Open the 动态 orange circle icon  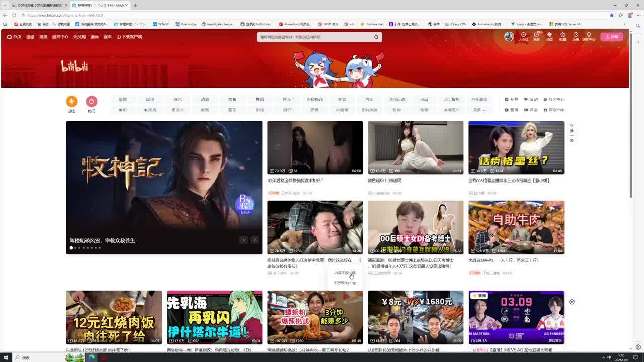[72, 102]
